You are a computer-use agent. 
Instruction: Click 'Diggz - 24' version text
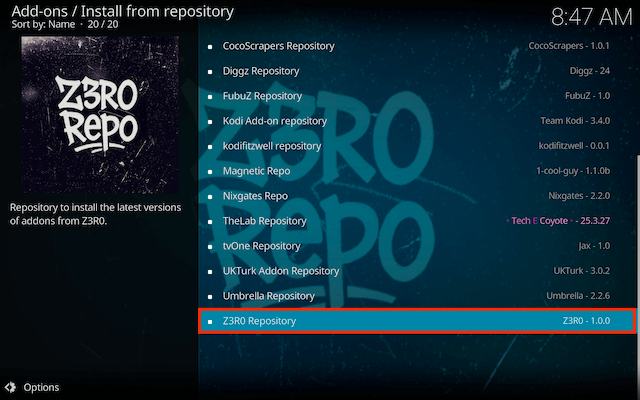(x=590, y=71)
